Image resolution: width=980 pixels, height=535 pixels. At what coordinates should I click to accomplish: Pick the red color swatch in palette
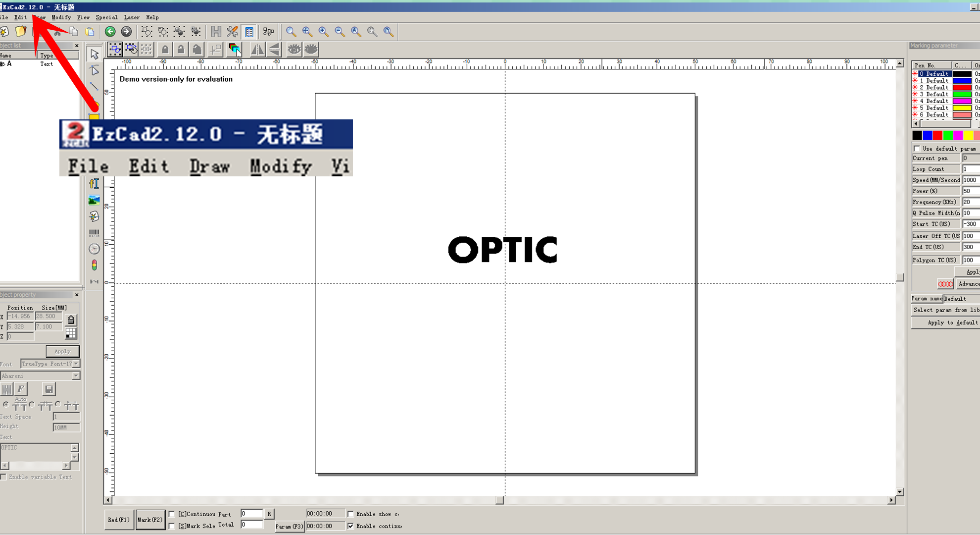tap(937, 135)
